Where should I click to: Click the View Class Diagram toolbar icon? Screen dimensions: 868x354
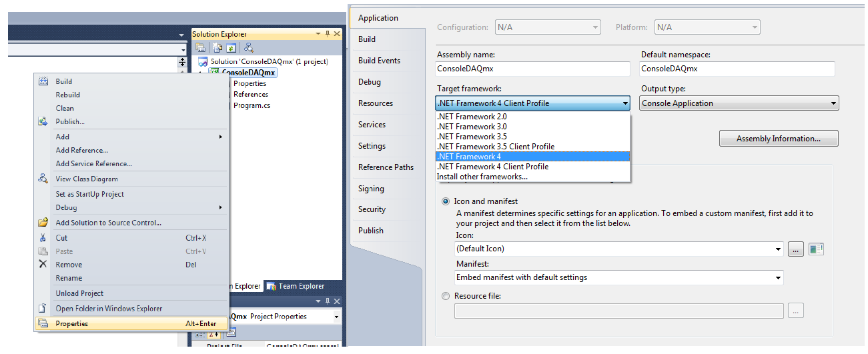pos(249,48)
